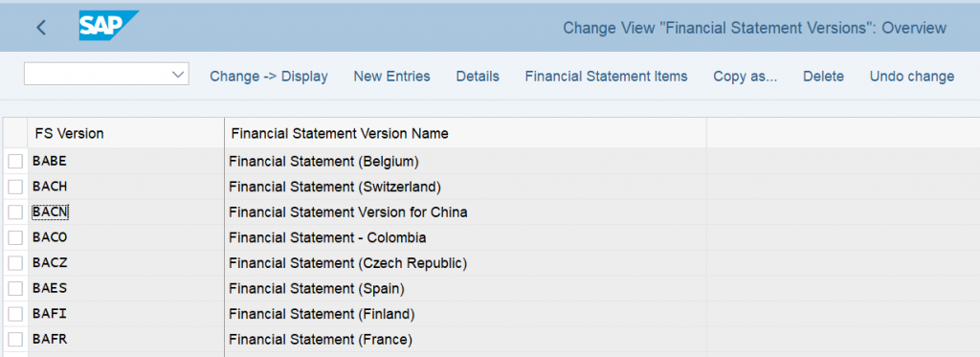Go back using the left arrow icon
This screenshot has width=980, height=357.
(41, 28)
